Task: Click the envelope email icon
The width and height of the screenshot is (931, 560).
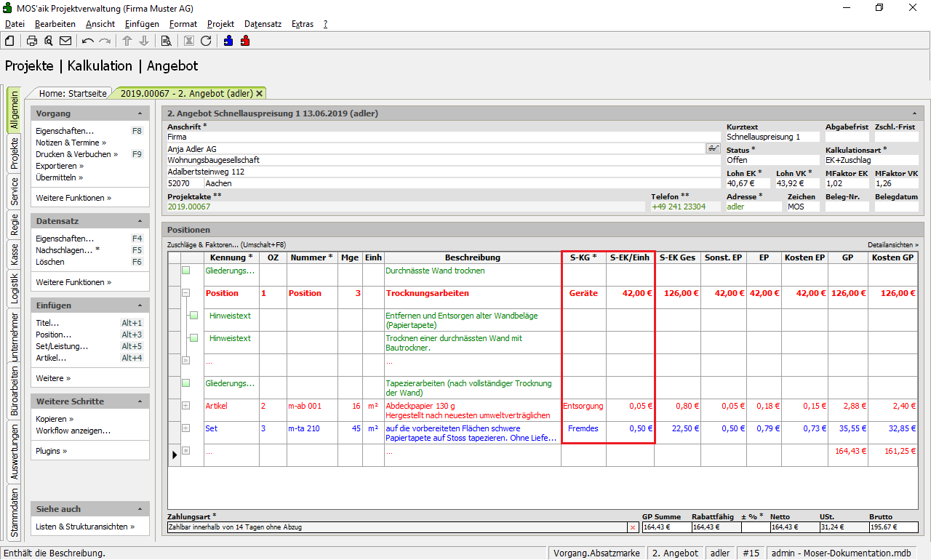Action: pyautogui.click(x=65, y=41)
